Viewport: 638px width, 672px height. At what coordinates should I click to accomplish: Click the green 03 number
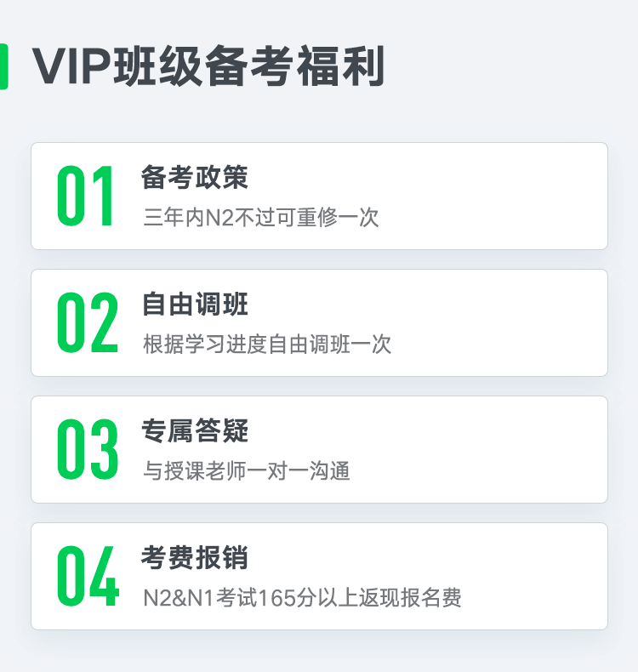(88, 449)
